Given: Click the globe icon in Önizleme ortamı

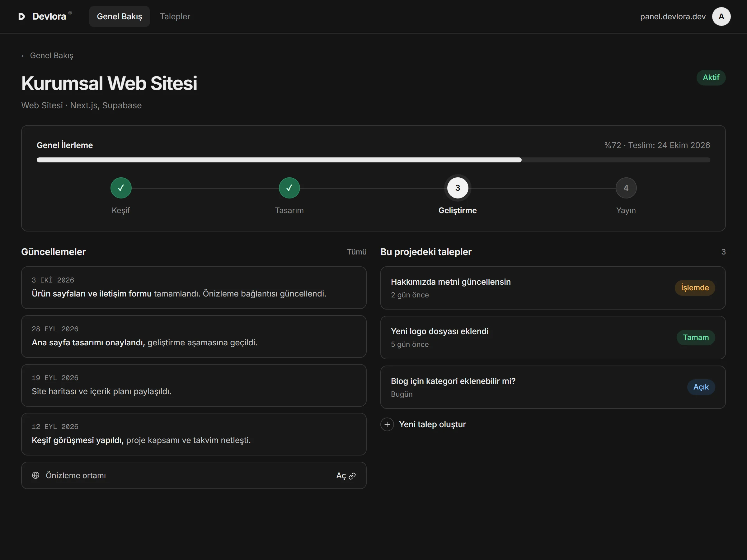Looking at the screenshot, I should (36, 475).
